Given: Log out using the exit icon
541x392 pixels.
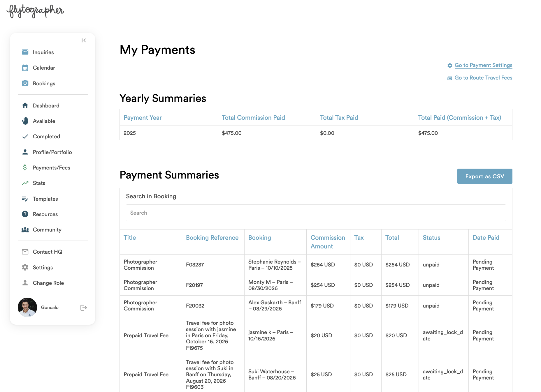Looking at the screenshot, I should tap(84, 308).
